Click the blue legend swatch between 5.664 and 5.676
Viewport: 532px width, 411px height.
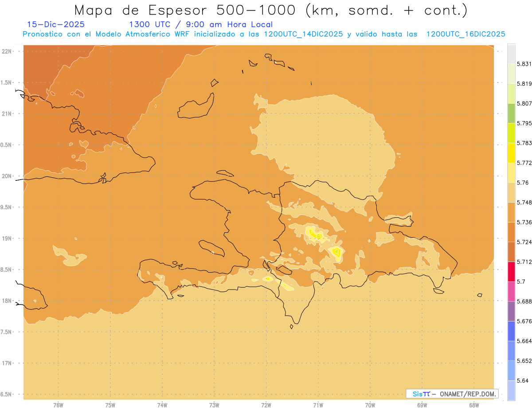click(511, 331)
